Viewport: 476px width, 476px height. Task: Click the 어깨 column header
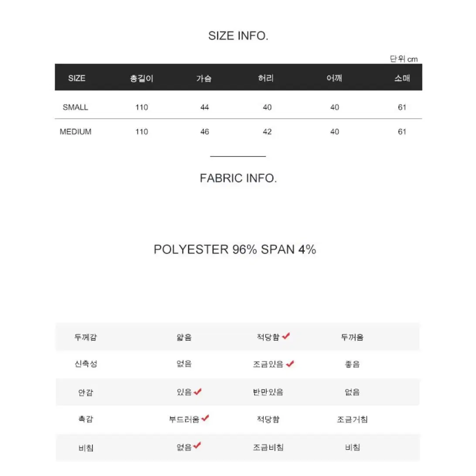[334, 78]
